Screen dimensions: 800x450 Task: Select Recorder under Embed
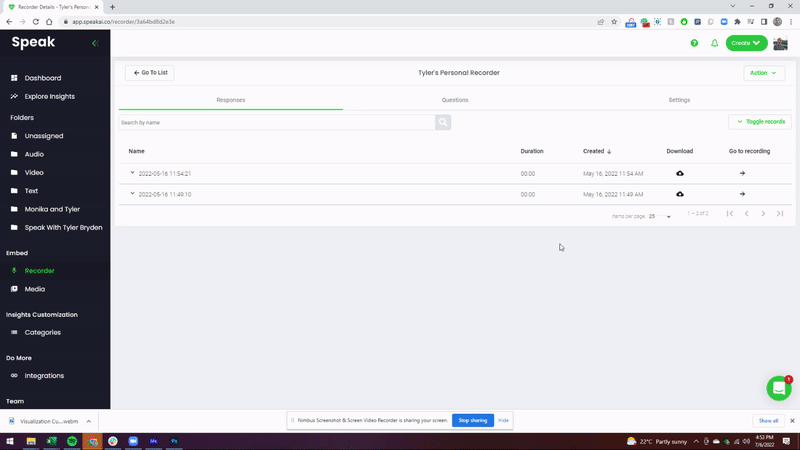click(39, 271)
